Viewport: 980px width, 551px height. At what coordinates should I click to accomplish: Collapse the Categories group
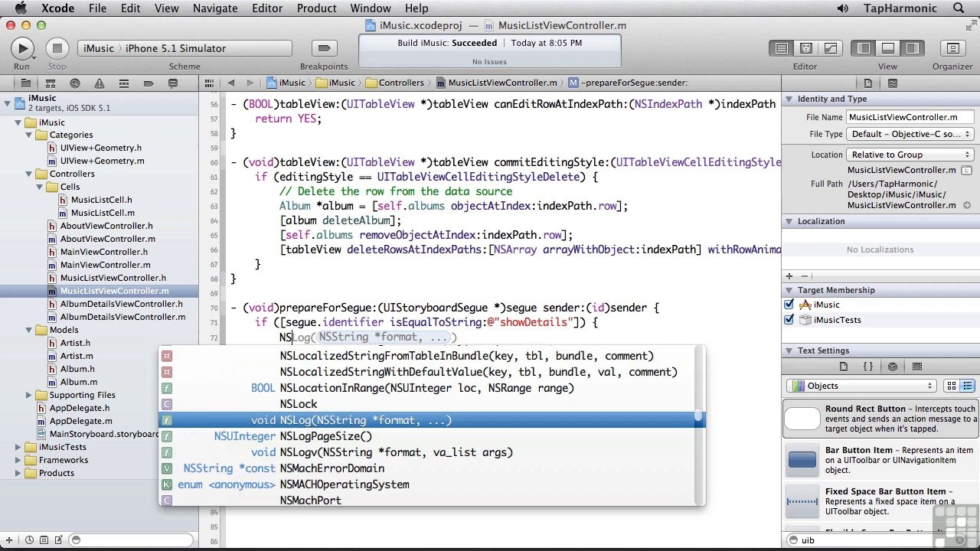[x=29, y=135]
